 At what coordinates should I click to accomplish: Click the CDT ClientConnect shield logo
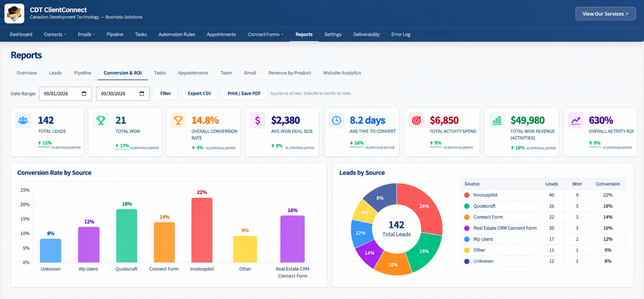(14, 14)
